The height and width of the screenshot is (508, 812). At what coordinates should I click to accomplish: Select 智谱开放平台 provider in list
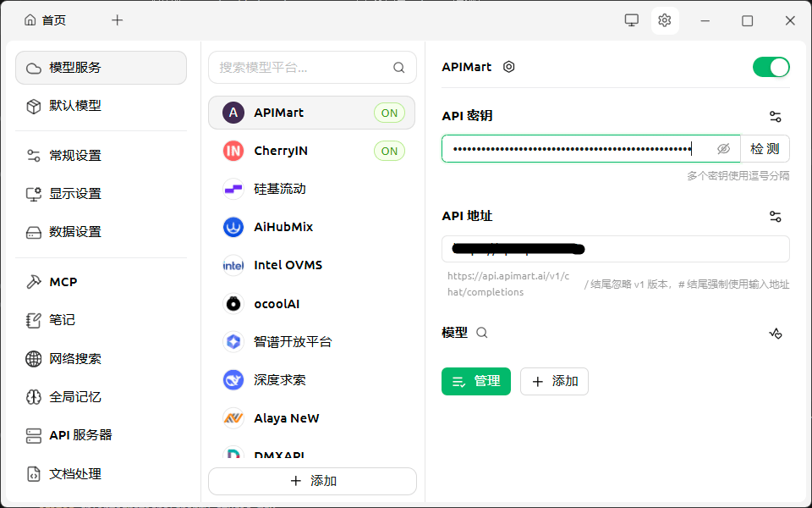coord(312,341)
